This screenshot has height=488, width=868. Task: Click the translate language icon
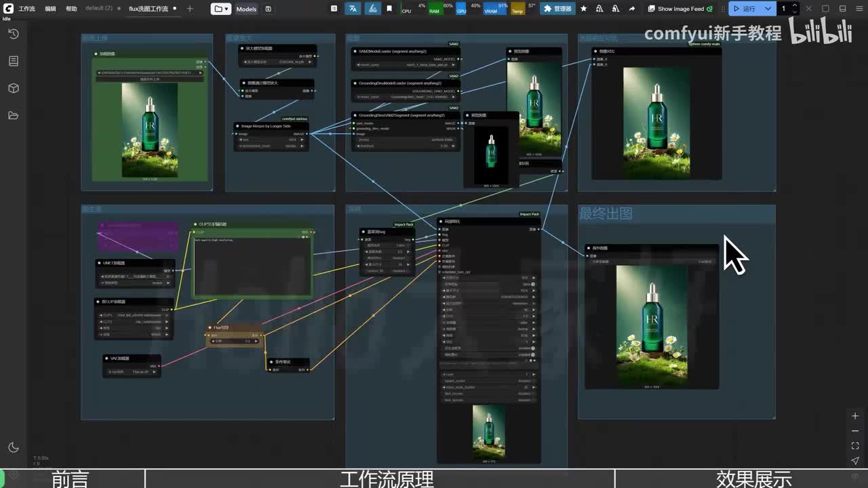pos(353,9)
